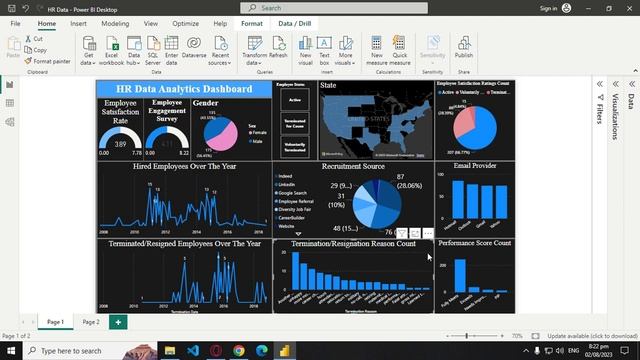The width and height of the screenshot is (640, 360).
Task: Select Voluntarily Terminated slicer button
Action: pos(295,147)
